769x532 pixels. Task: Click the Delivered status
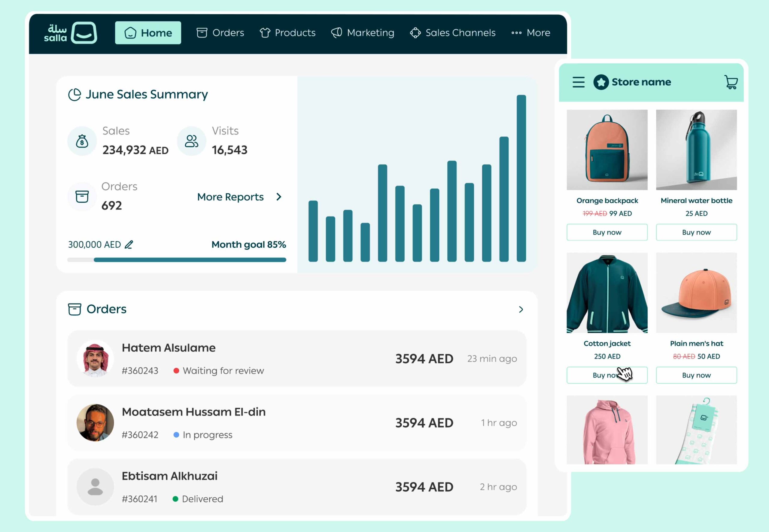coord(198,499)
